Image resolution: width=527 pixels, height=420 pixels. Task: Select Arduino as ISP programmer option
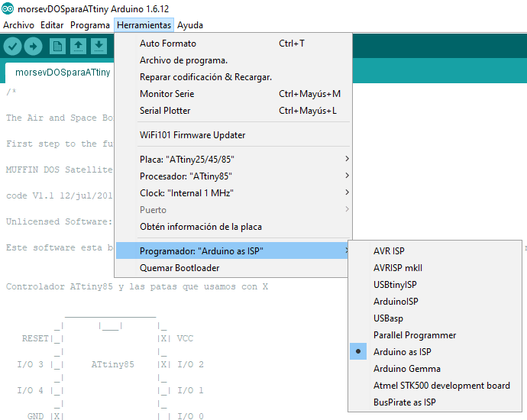(x=402, y=352)
